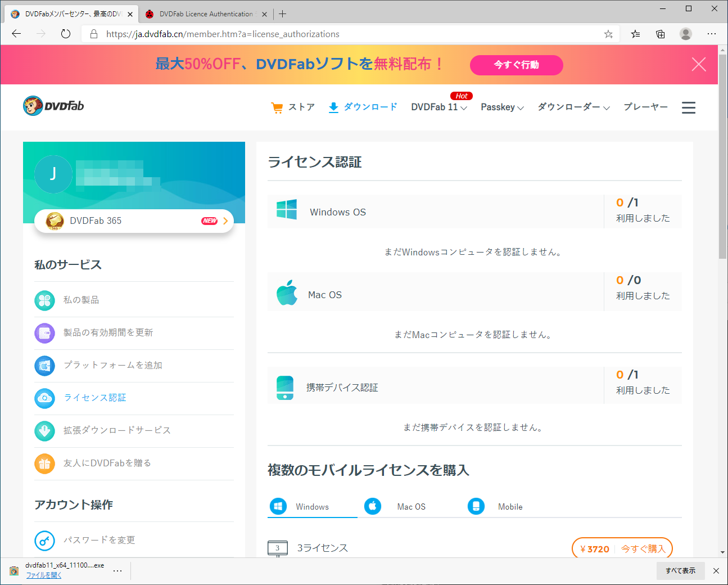Click the プラットフォームを追加 icon
Viewport: 728px width, 585px height.
point(44,366)
